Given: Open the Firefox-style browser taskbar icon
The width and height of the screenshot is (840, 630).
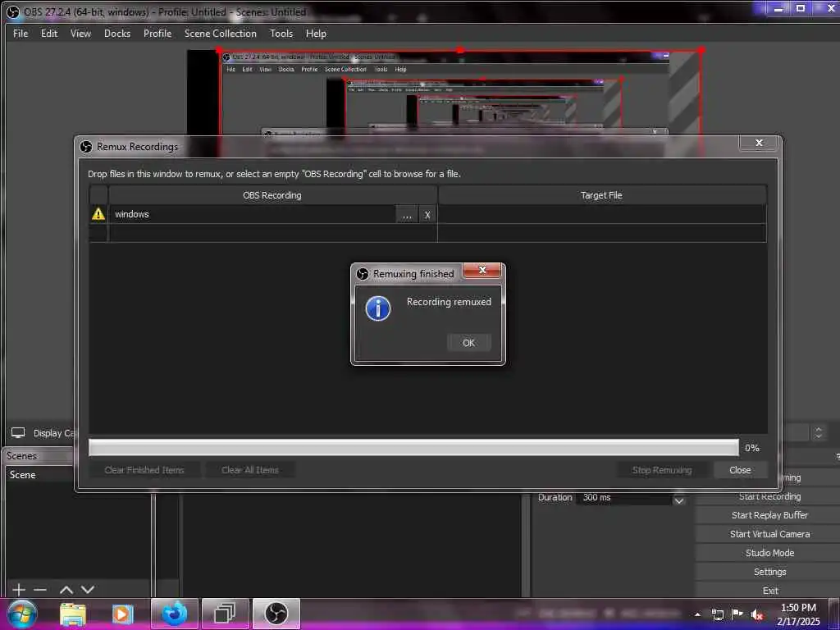Looking at the screenshot, I should tap(175, 614).
